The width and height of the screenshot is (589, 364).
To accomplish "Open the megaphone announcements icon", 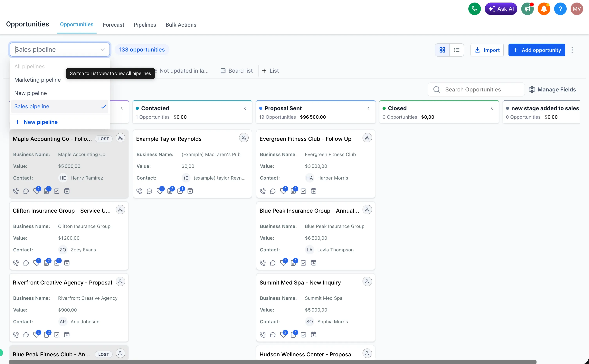I will (527, 9).
